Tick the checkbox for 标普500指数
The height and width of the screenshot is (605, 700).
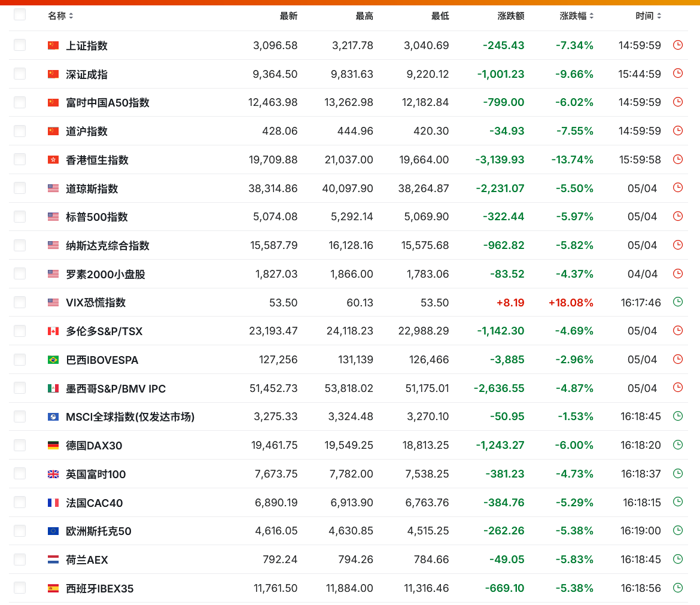point(20,217)
